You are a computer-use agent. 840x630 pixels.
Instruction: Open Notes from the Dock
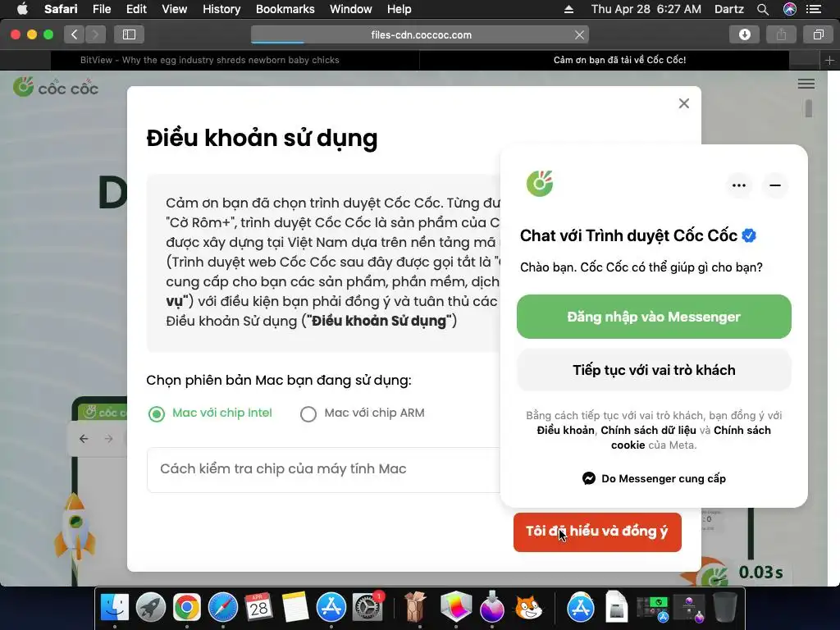click(294, 607)
